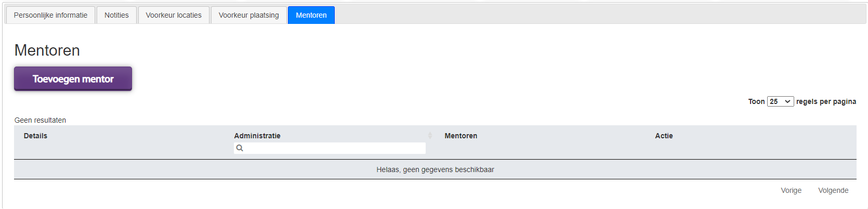868x209 pixels.
Task: Click the 'regels per pagina' label
Action: pos(826,101)
